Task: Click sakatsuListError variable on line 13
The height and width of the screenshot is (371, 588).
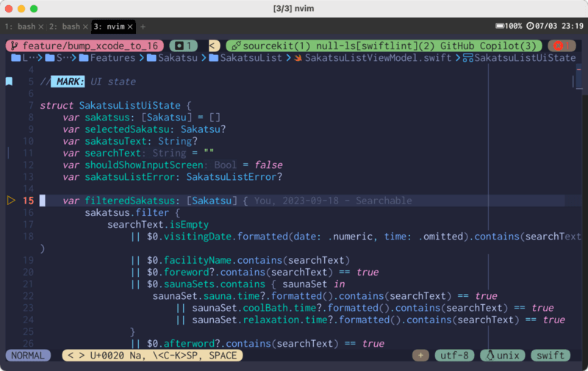Action: 129,177
